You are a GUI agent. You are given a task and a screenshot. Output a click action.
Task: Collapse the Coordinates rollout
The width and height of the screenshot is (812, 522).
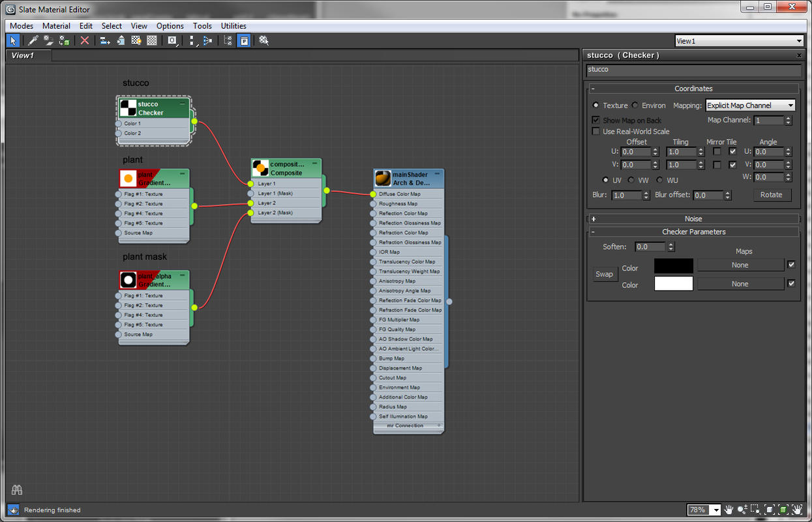(x=593, y=89)
